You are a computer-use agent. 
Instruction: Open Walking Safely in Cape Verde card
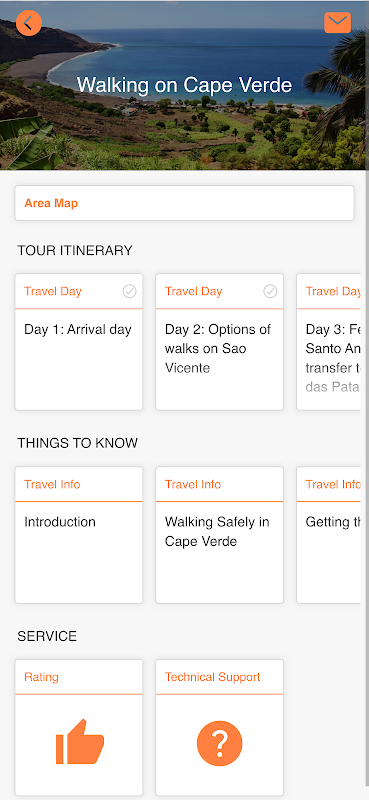point(219,535)
